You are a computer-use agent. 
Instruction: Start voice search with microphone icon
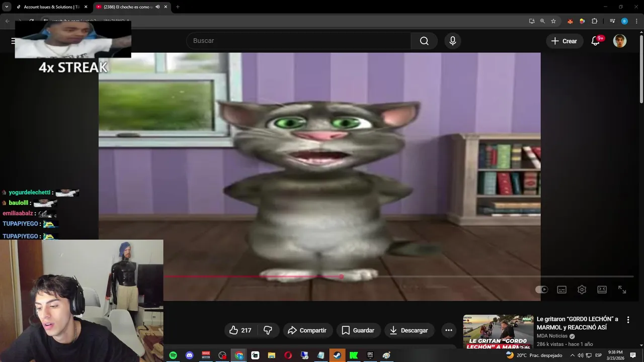(453, 41)
